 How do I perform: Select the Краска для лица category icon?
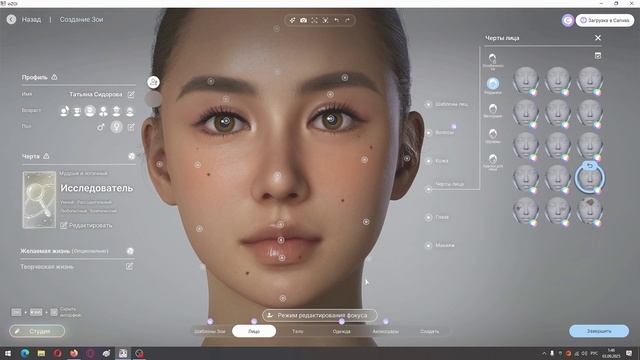pyautogui.click(x=493, y=159)
